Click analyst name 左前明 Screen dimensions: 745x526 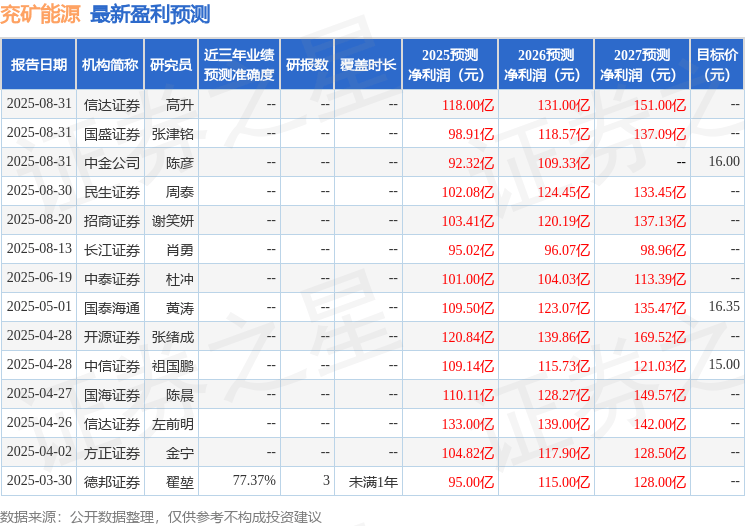pos(172,424)
